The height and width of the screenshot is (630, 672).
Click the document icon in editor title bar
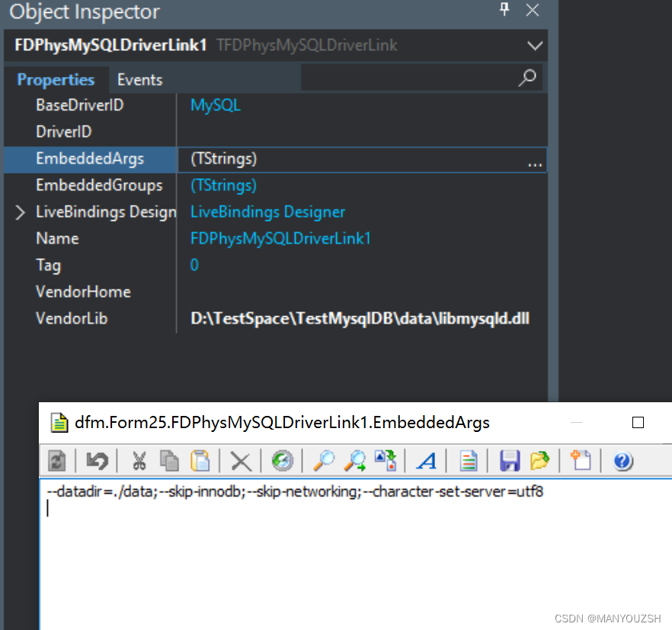point(59,423)
